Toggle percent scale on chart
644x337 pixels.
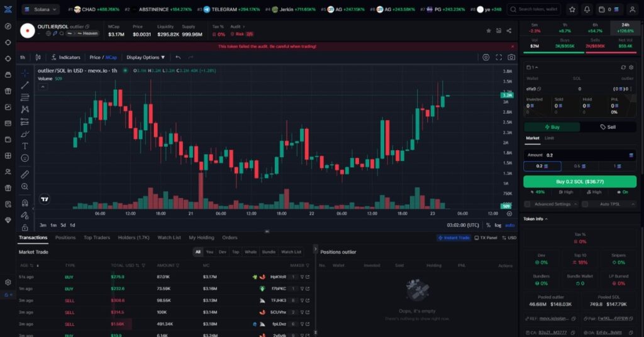point(488,225)
